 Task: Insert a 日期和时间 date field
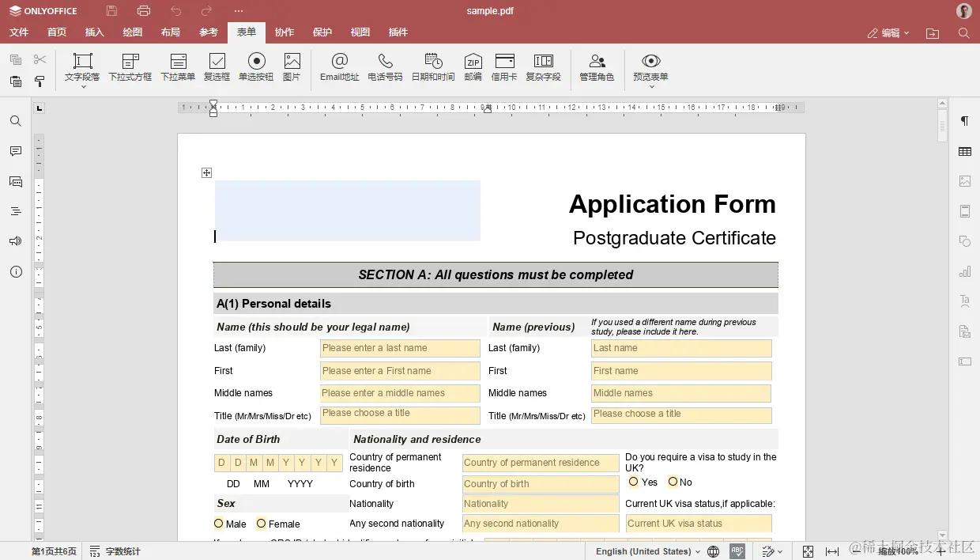433,67
